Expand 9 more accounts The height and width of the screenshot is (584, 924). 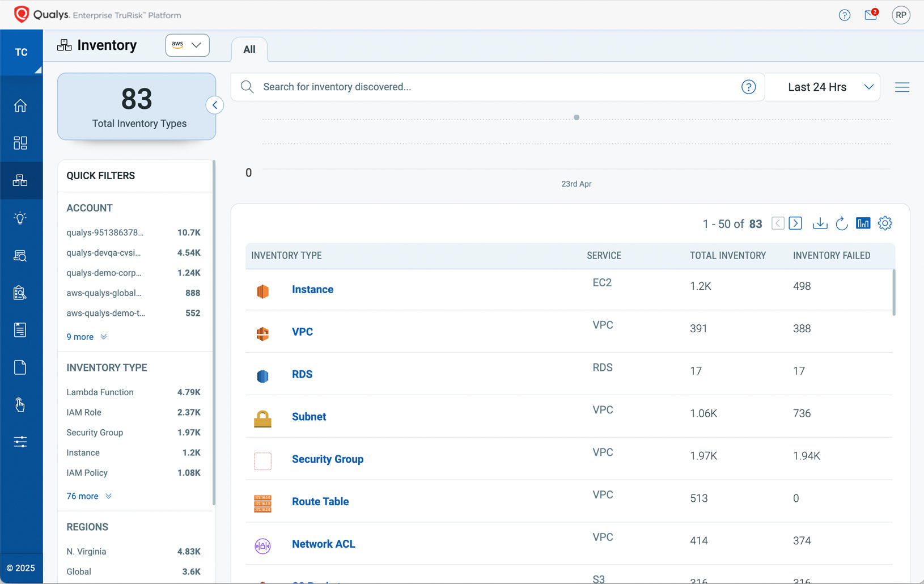click(87, 337)
